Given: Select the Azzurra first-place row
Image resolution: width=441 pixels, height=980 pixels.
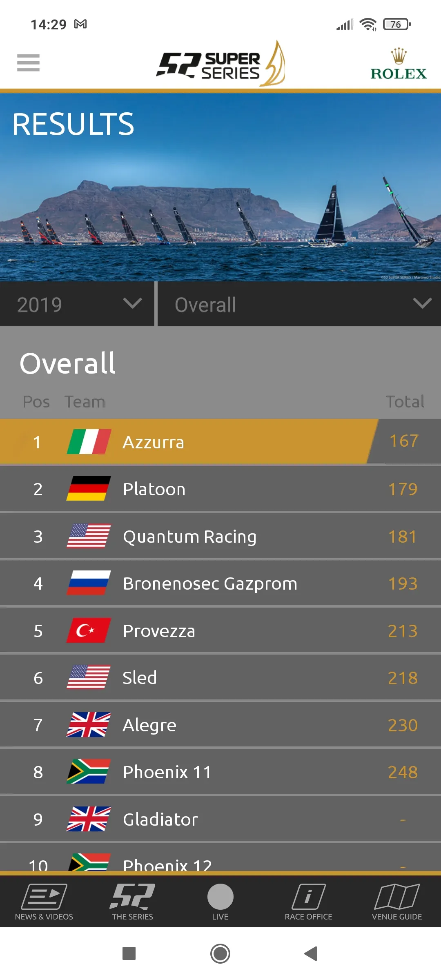Looking at the screenshot, I should point(220,442).
